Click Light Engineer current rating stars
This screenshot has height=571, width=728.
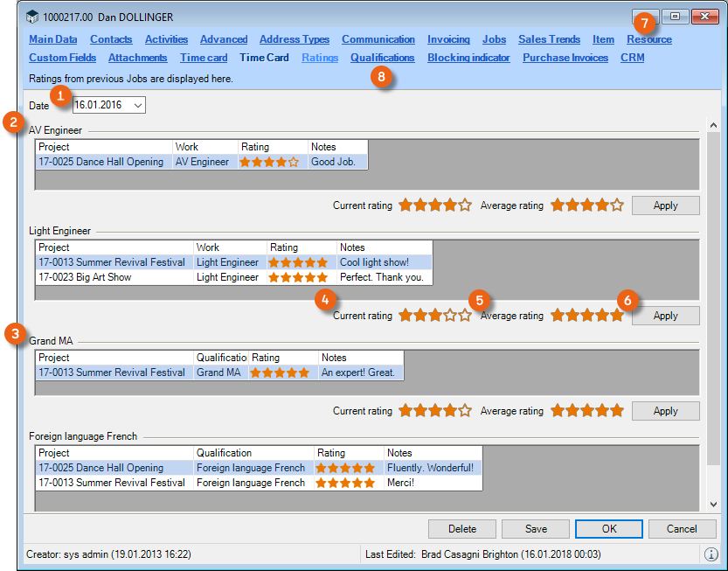(434, 316)
